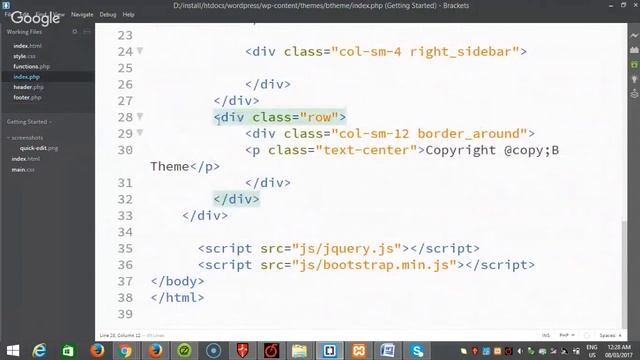
Task: Collapse code fold at line 28
Action: point(140,116)
